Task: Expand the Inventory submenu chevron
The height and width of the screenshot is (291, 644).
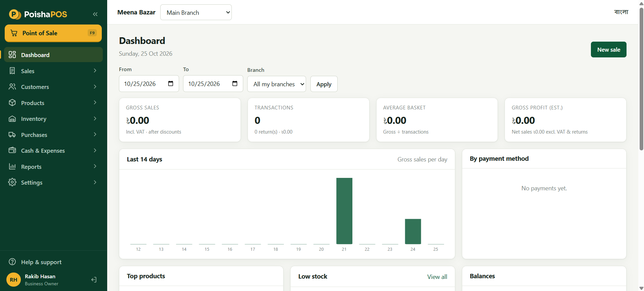Action: [x=95, y=119]
